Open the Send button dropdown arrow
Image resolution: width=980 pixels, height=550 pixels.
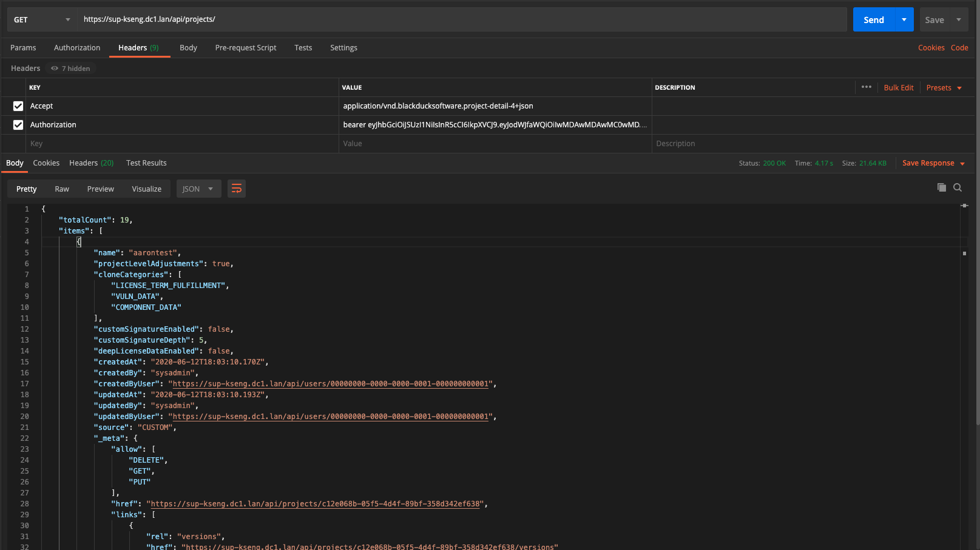904,19
